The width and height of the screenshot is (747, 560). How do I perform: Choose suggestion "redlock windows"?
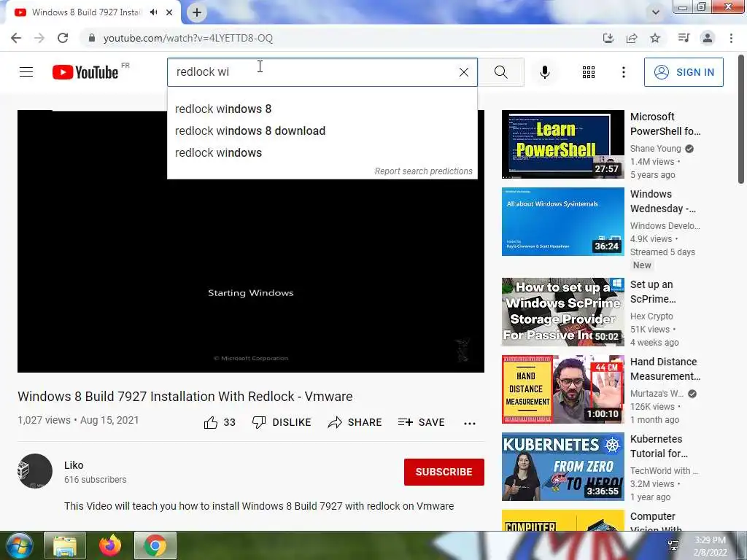click(x=322, y=153)
